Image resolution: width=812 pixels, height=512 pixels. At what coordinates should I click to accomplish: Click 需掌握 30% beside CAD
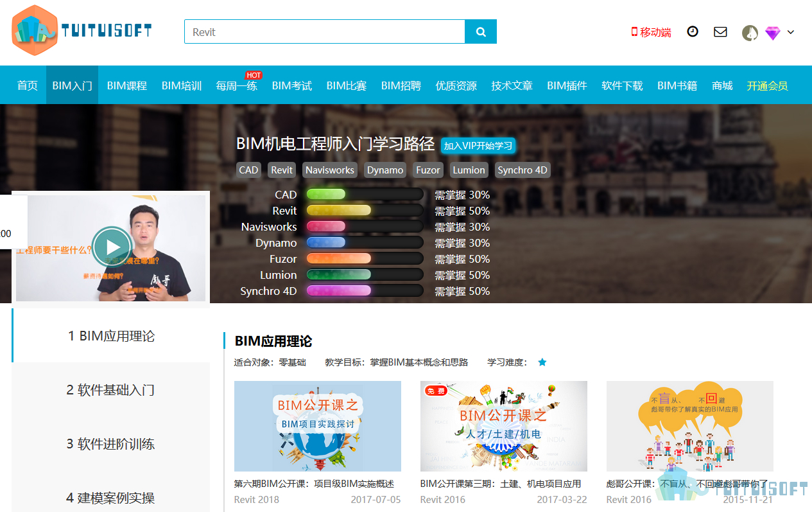[x=462, y=195]
